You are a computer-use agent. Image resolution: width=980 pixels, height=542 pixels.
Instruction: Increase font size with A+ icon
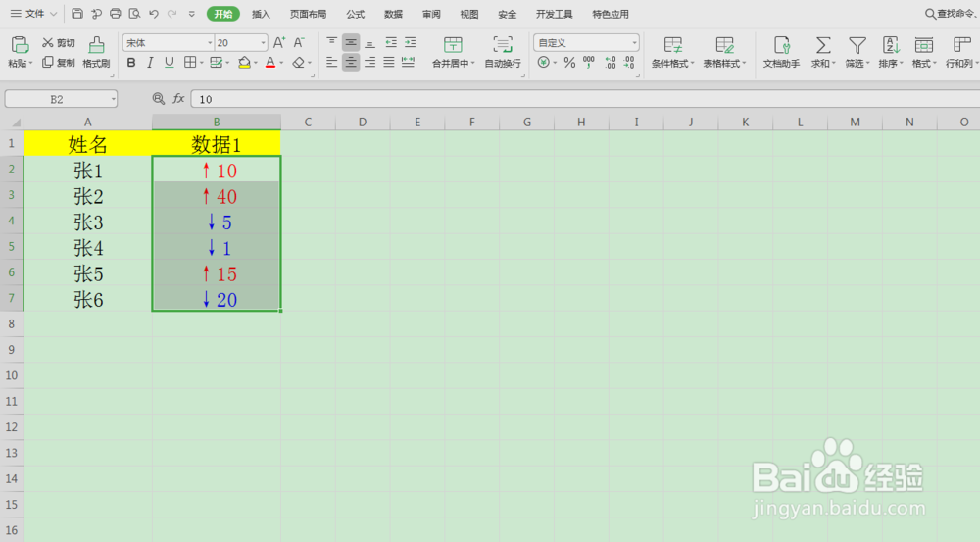[x=279, y=42]
